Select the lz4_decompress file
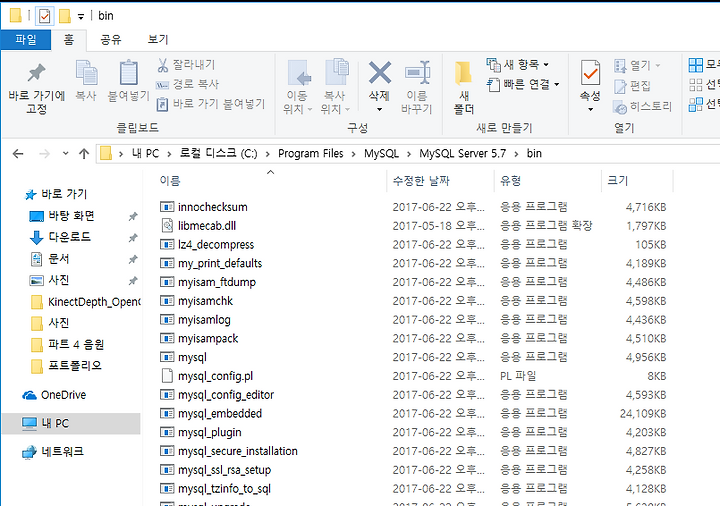Image resolution: width=720 pixels, height=506 pixels. pos(216,245)
